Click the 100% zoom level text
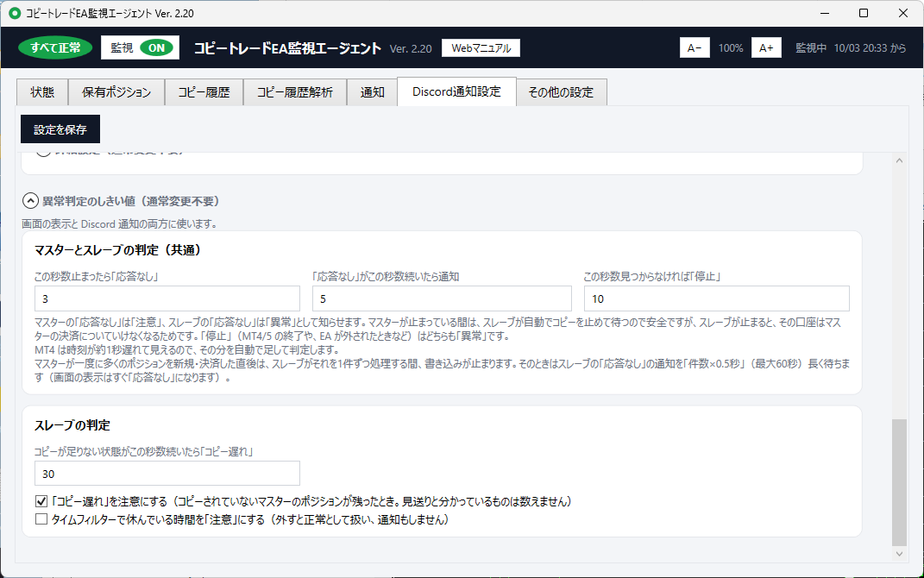The image size is (924, 578). (731, 48)
